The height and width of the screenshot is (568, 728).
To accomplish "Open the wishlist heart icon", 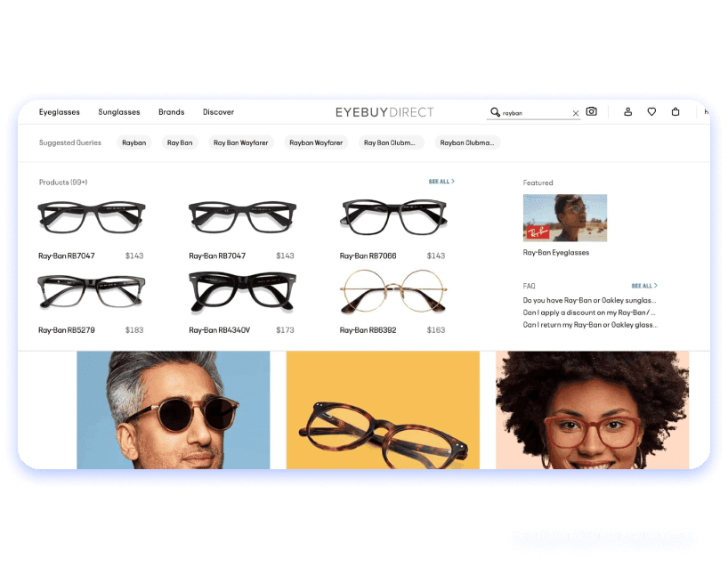I will point(651,112).
